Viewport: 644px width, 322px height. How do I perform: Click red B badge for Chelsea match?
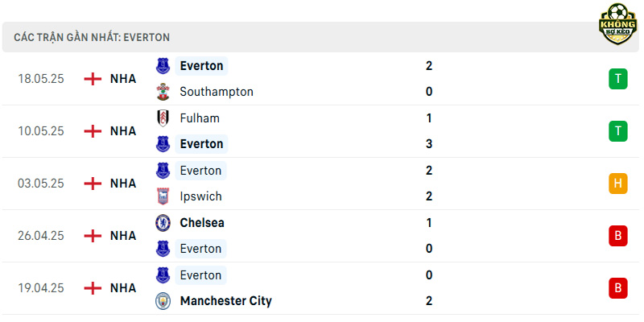tap(617, 236)
